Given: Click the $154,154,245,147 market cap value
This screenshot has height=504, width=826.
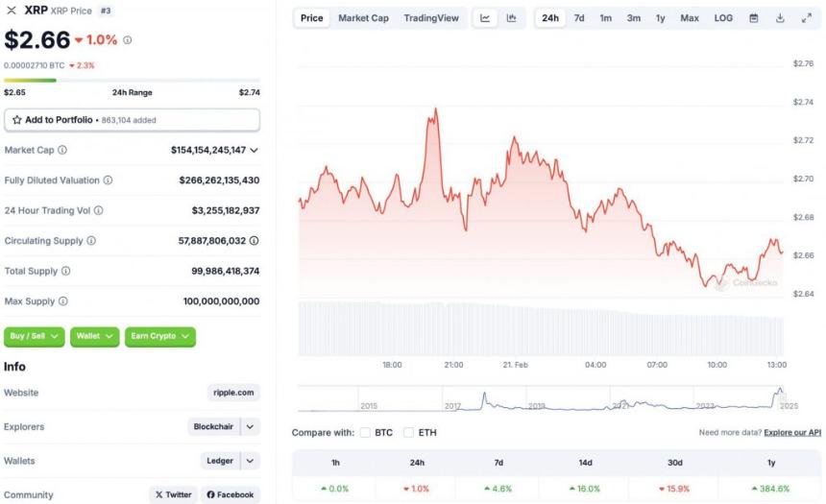Looking at the screenshot, I should coord(208,150).
